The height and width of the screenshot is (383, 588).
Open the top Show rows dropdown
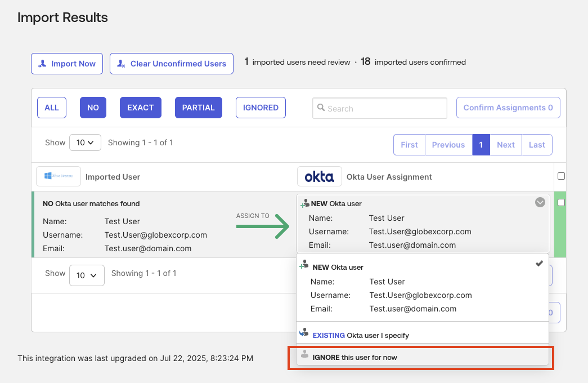(x=85, y=142)
